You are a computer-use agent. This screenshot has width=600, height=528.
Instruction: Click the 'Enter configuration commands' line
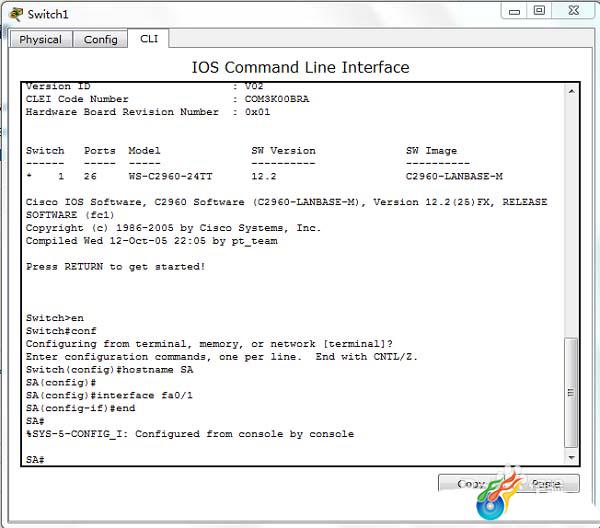coord(222,357)
